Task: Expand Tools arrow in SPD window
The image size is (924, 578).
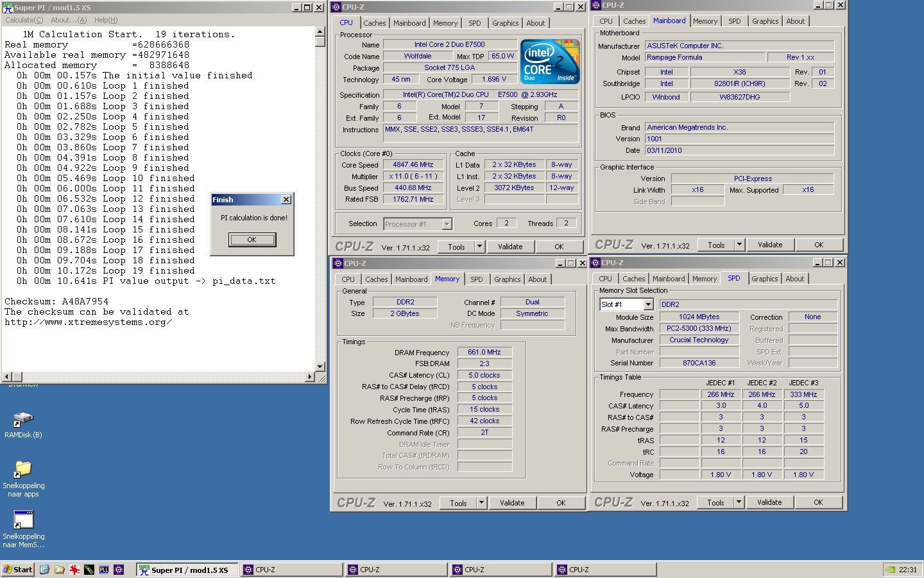Action: click(739, 502)
